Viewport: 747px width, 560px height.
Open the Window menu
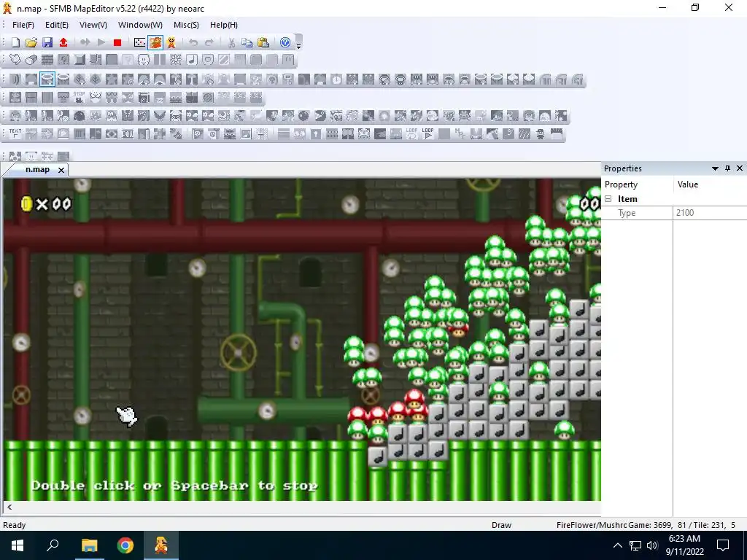pyautogui.click(x=140, y=25)
